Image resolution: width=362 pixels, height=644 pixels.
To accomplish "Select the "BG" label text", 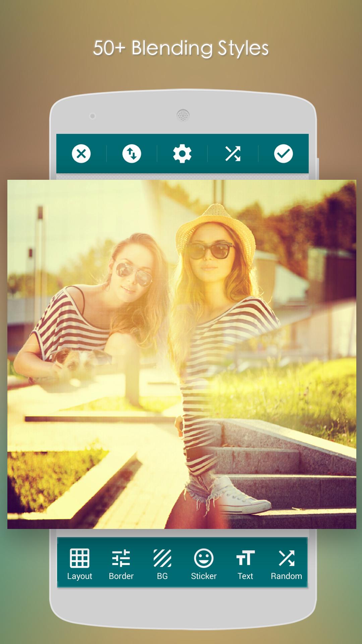I will (162, 576).
